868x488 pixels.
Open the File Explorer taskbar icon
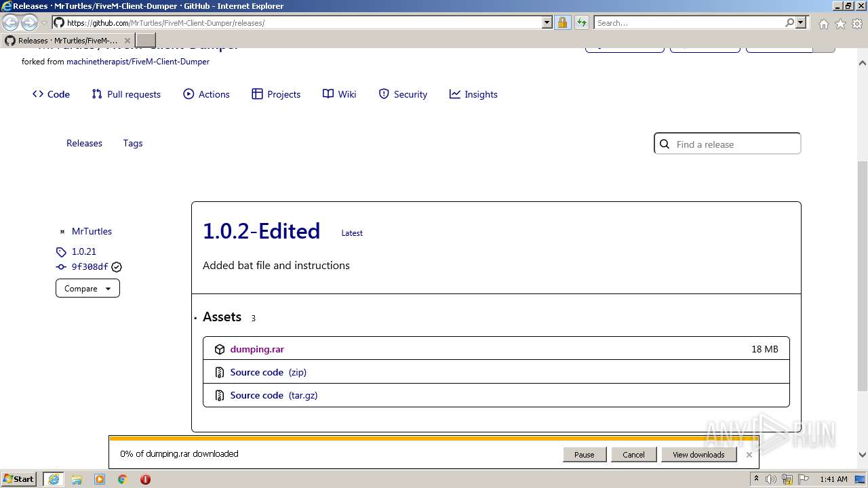click(77, 479)
